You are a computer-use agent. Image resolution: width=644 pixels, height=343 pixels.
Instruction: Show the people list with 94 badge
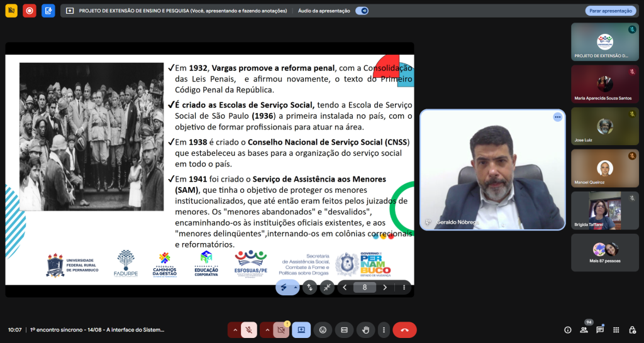point(584,330)
